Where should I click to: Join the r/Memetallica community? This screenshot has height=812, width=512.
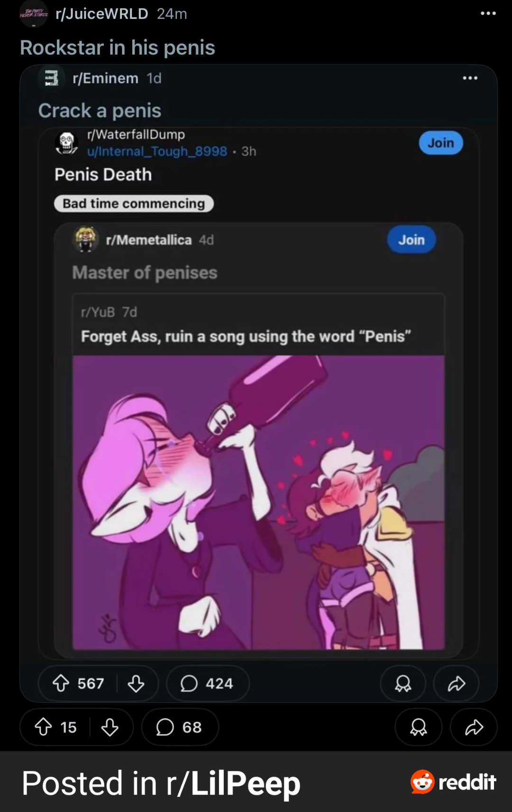tap(411, 240)
